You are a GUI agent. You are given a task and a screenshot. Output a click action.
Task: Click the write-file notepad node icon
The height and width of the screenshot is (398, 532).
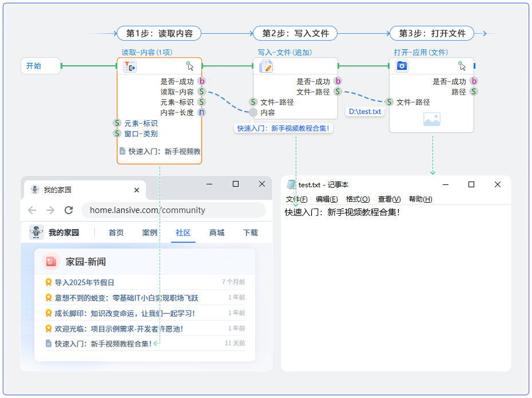pyautogui.click(x=266, y=66)
